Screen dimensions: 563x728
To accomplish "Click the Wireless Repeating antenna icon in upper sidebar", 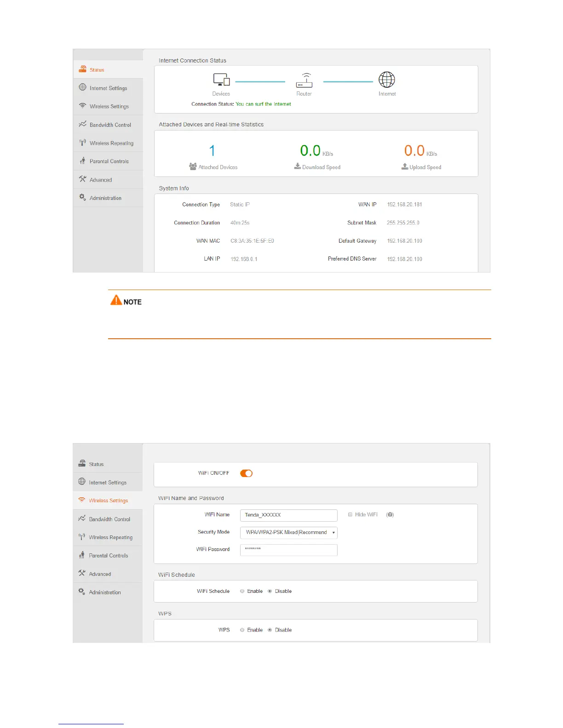I will tap(83, 142).
